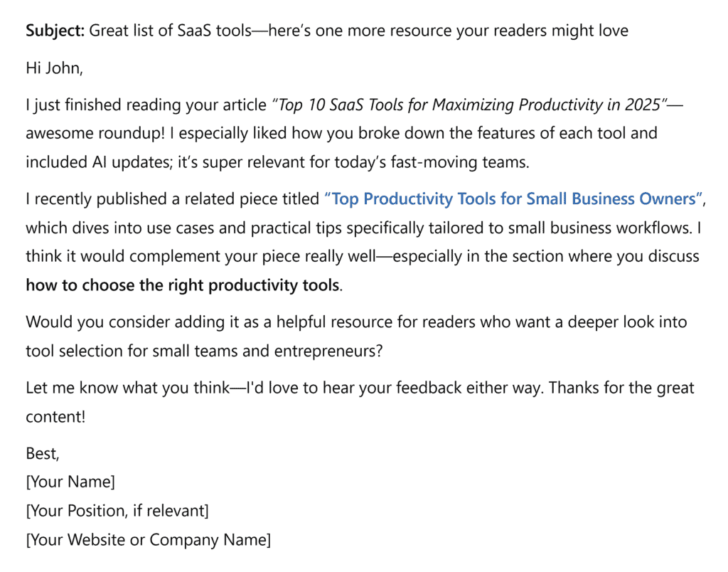
Task: Click the word "content!" ending the closing paragraph
Action: coord(55,416)
